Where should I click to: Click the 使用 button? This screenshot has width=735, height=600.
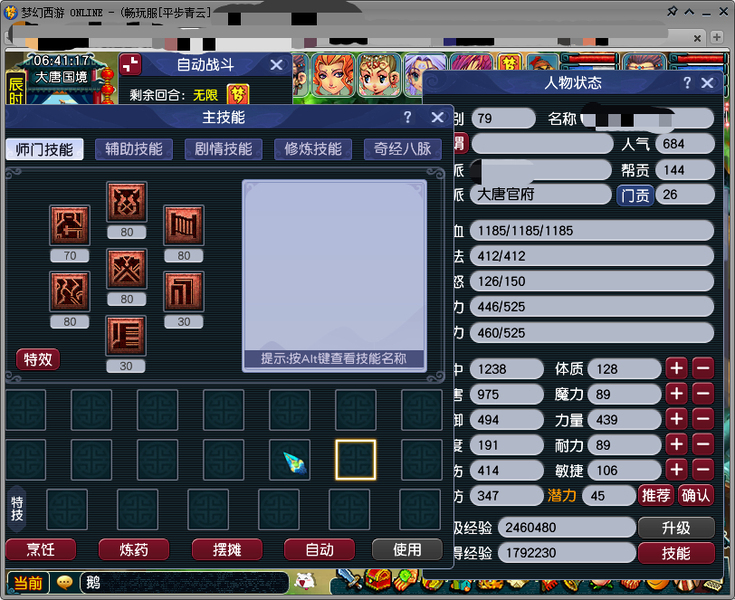point(407,549)
